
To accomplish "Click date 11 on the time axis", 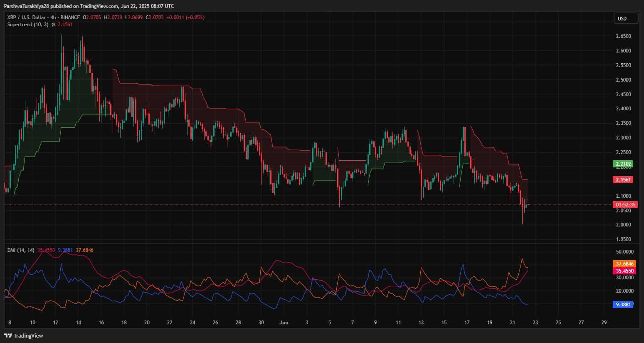I will [x=398, y=323].
